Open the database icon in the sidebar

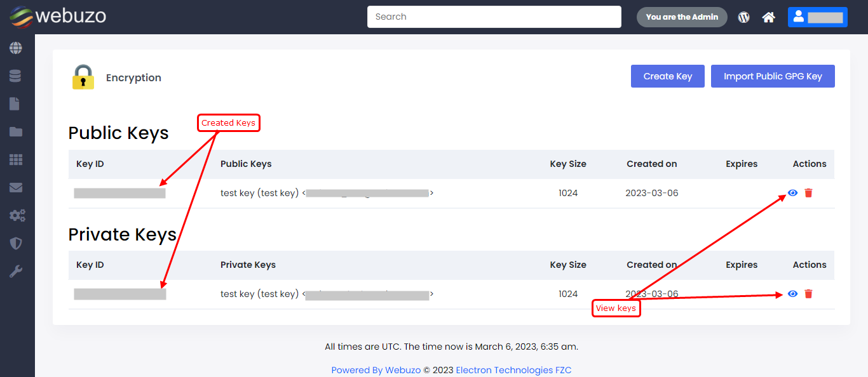(16, 76)
